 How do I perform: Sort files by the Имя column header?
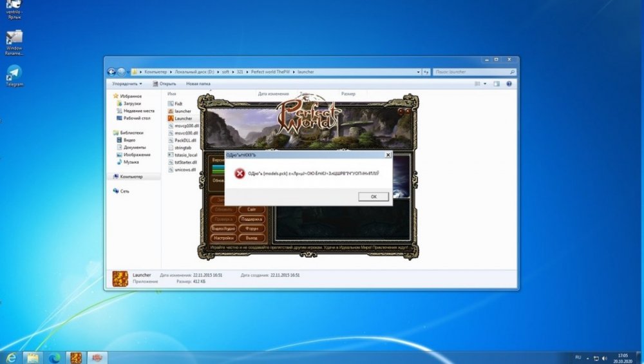click(x=172, y=93)
